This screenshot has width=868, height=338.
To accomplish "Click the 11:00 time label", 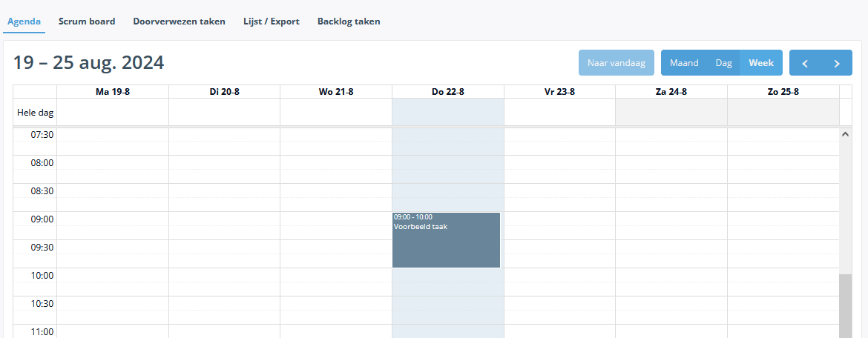I will coord(43,332).
